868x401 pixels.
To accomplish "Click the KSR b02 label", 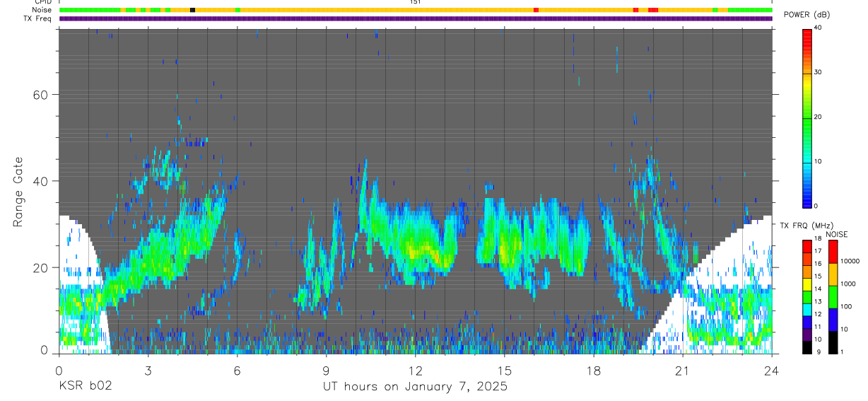I will [85, 387].
